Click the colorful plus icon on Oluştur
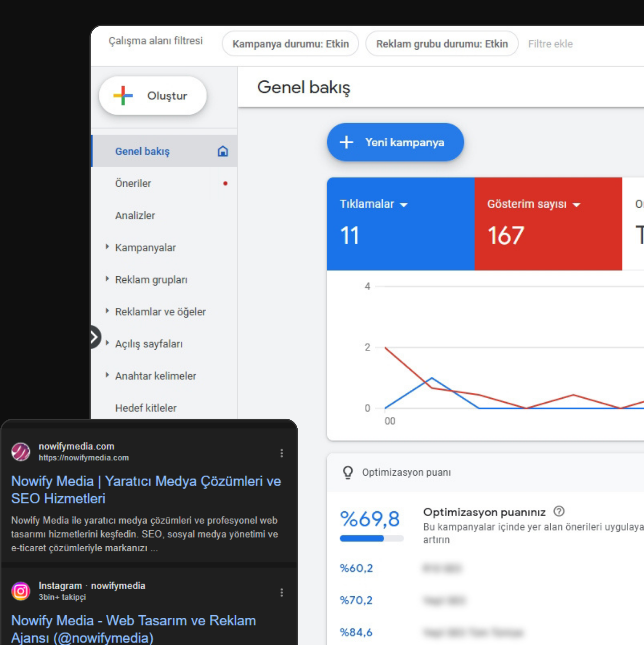The width and height of the screenshot is (644, 645). coord(123,95)
